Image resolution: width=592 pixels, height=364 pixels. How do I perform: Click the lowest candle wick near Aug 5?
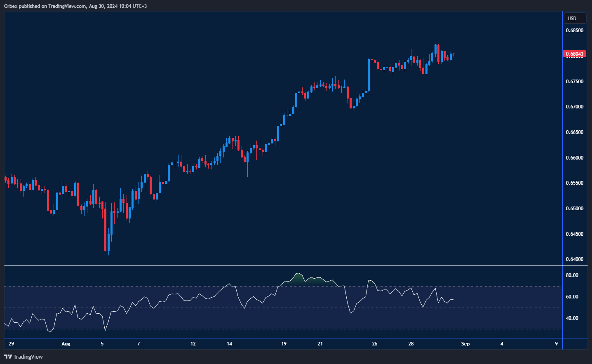click(x=108, y=252)
